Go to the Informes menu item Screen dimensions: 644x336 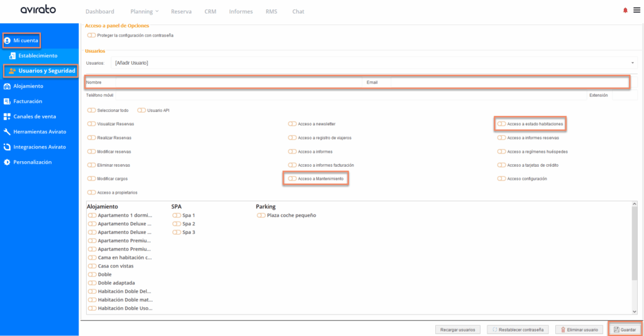[241, 11]
